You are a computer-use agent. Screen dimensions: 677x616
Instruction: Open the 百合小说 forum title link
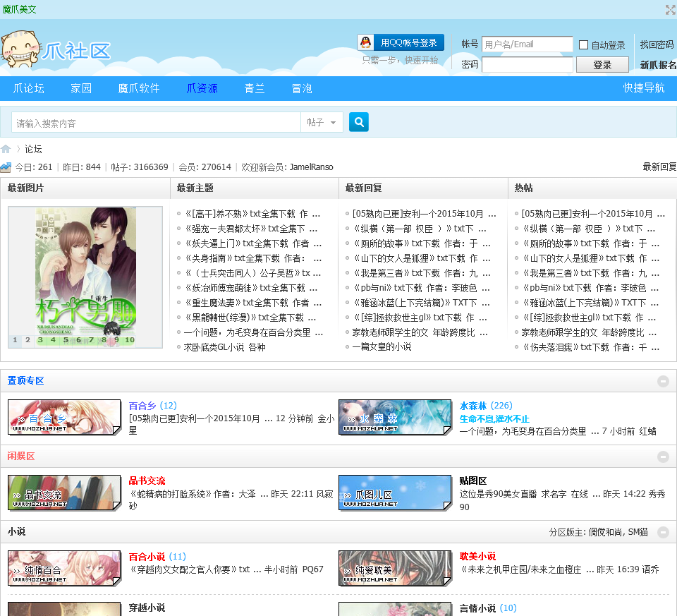pyautogui.click(x=147, y=557)
